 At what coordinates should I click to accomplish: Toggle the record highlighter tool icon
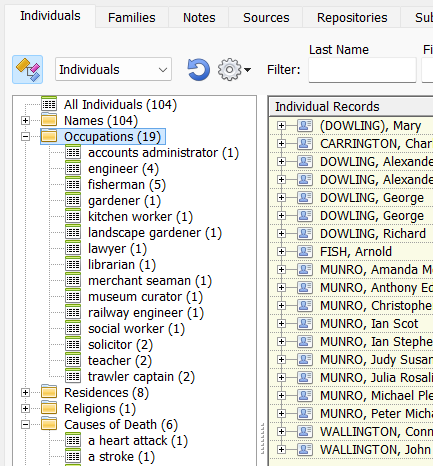pyautogui.click(x=27, y=69)
